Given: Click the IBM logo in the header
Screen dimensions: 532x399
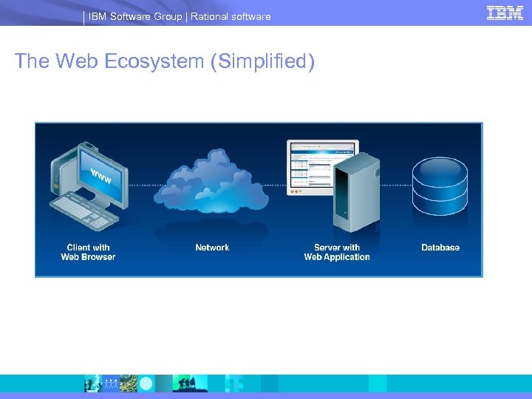Looking at the screenshot, I should (x=505, y=13).
